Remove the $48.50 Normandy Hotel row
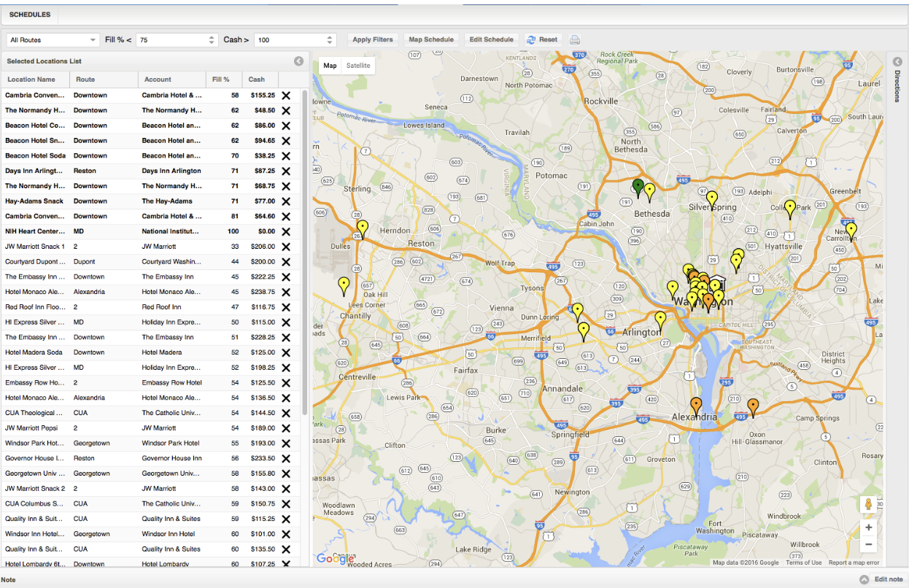The height and width of the screenshot is (588, 909). pos(286,110)
